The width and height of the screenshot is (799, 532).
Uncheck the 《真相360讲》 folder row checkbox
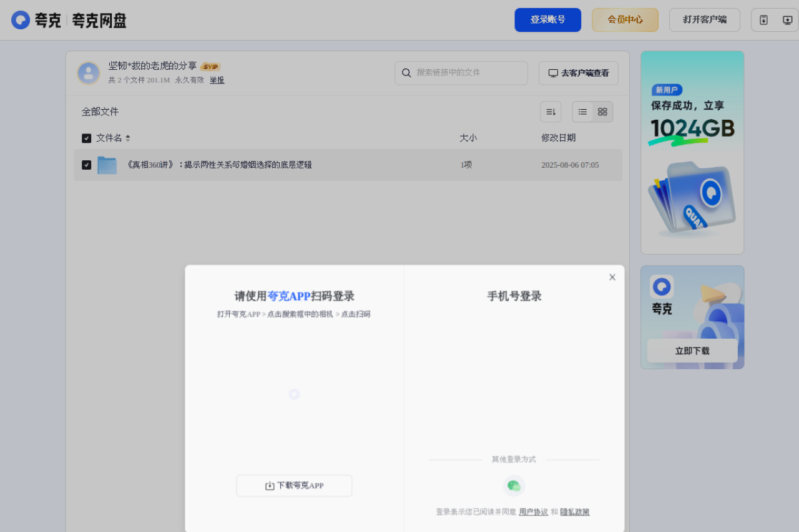[87, 165]
